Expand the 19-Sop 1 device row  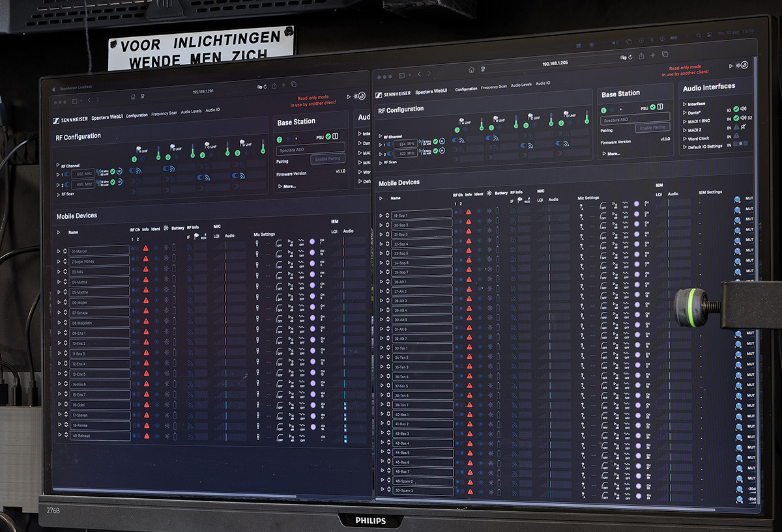[381, 216]
